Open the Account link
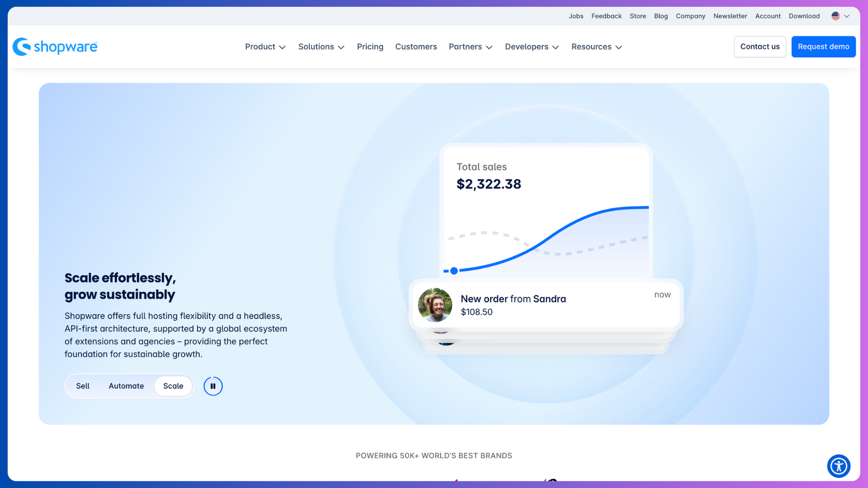 point(768,16)
